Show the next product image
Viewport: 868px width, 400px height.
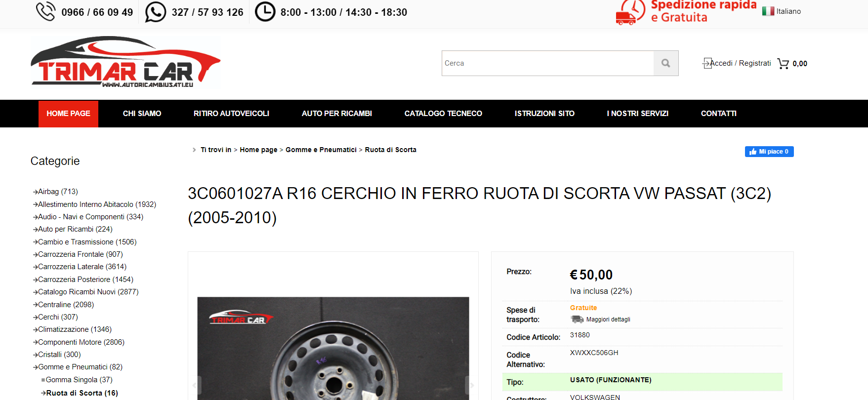471,385
